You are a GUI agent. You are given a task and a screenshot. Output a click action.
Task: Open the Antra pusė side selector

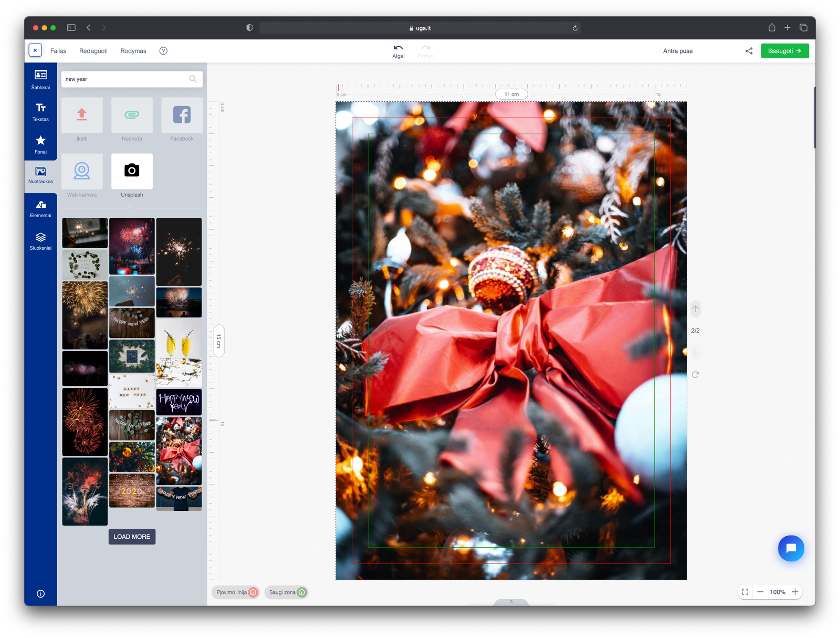(x=678, y=51)
